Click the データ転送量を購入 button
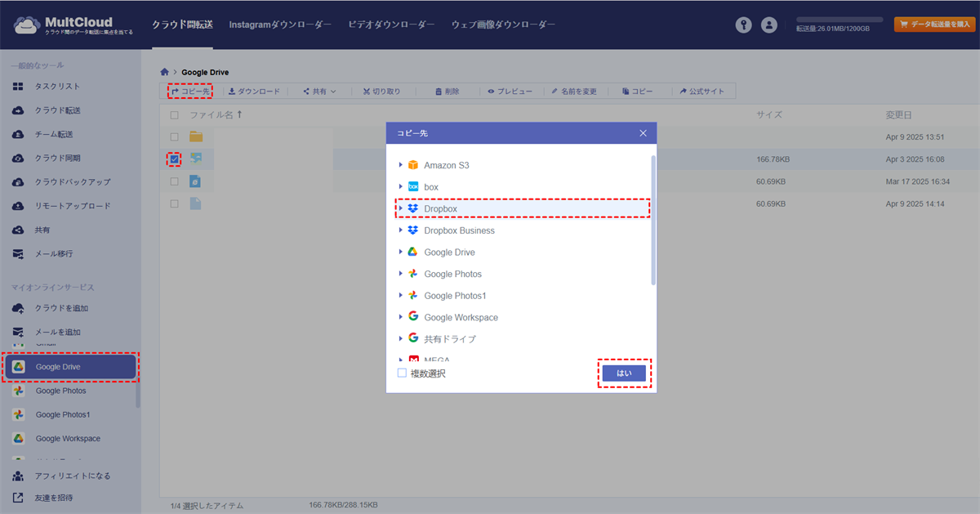 tap(934, 25)
